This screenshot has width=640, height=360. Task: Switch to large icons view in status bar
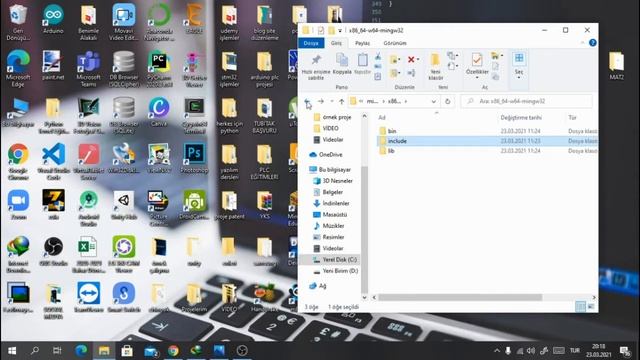click(591, 307)
